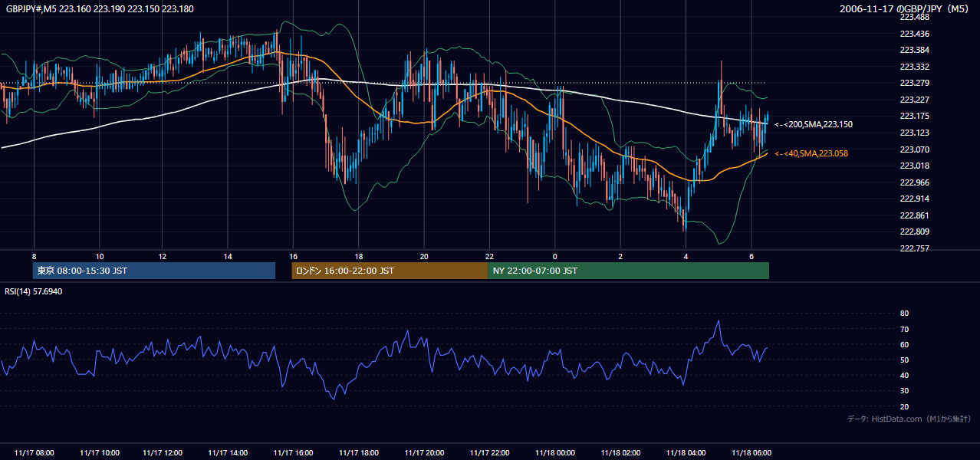Click the 11/18 06:00 bottom date label

point(751,452)
